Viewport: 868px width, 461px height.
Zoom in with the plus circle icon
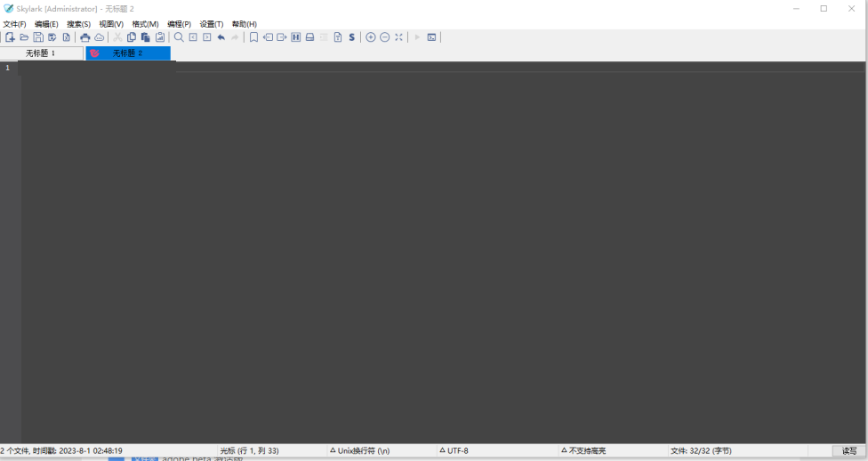point(370,37)
